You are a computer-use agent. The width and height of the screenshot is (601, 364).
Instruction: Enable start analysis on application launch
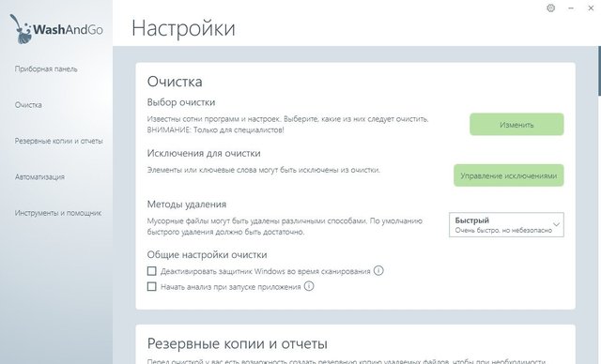[x=152, y=286]
